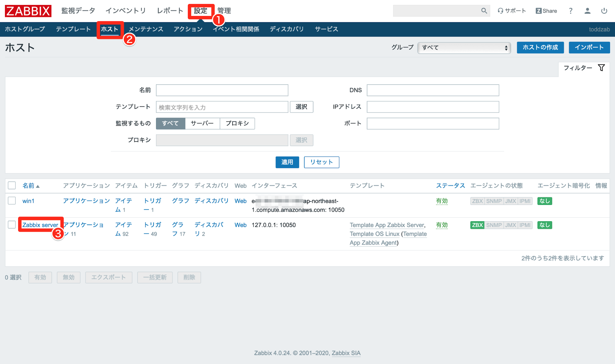Choose すべて in 監視するもの filter
Viewport: 615px width, 364px height.
[x=170, y=123]
